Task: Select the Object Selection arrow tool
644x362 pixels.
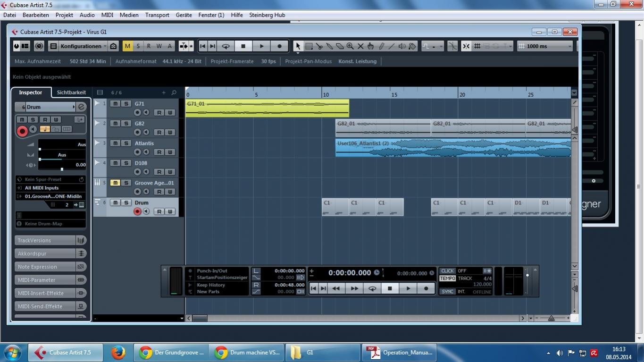Action: [x=298, y=46]
